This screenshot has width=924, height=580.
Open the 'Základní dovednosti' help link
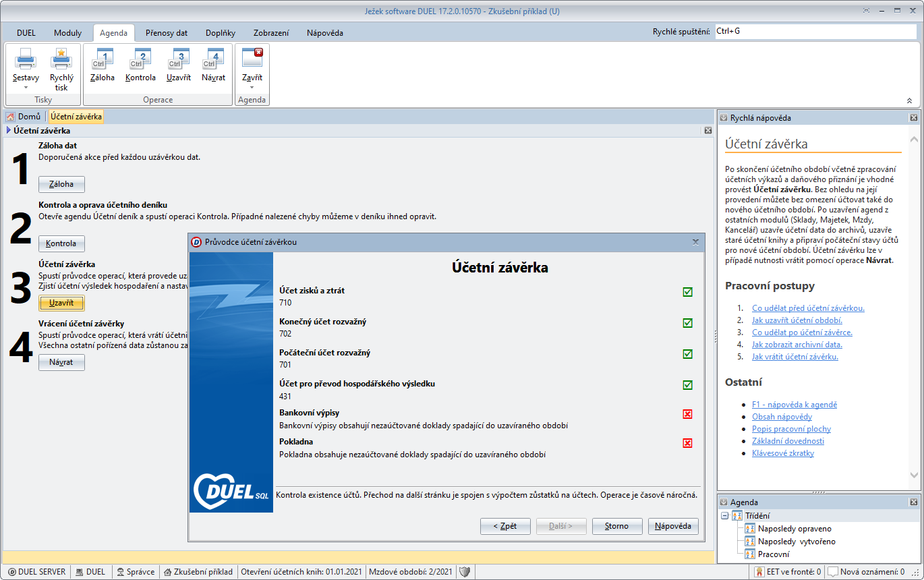pyautogui.click(x=788, y=441)
